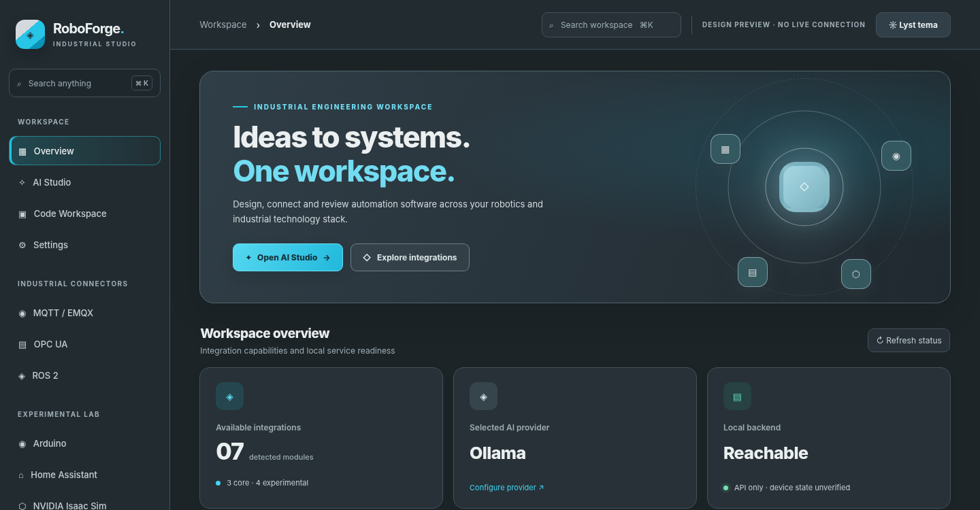Click the 'Ollama' provider name
Image resolution: width=980 pixels, height=510 pixels.
[497, 453]
